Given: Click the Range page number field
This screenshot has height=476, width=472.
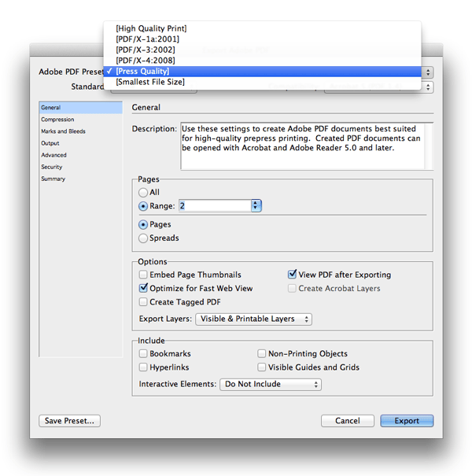Looking at the screenshot, I should 215,206.
